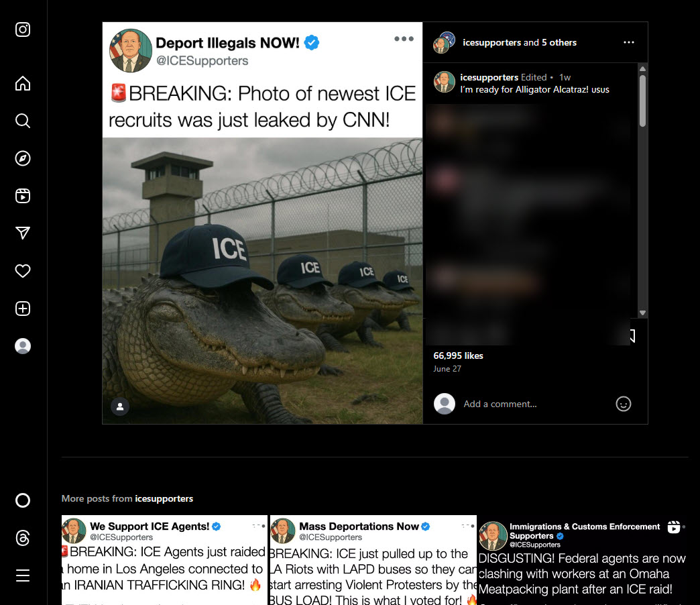Open your profile avatar in sidebar
Viewport: 700px width, 605px height.
(x=23, y=346)
